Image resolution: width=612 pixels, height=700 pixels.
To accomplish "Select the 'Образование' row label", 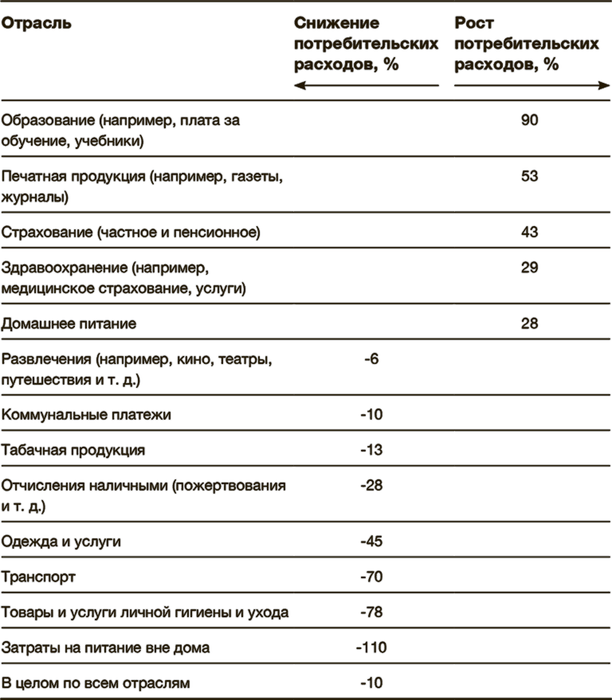I will [120, 131].
